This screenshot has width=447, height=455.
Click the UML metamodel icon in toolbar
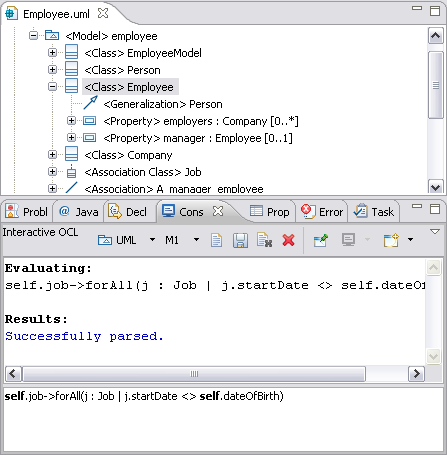105,240
